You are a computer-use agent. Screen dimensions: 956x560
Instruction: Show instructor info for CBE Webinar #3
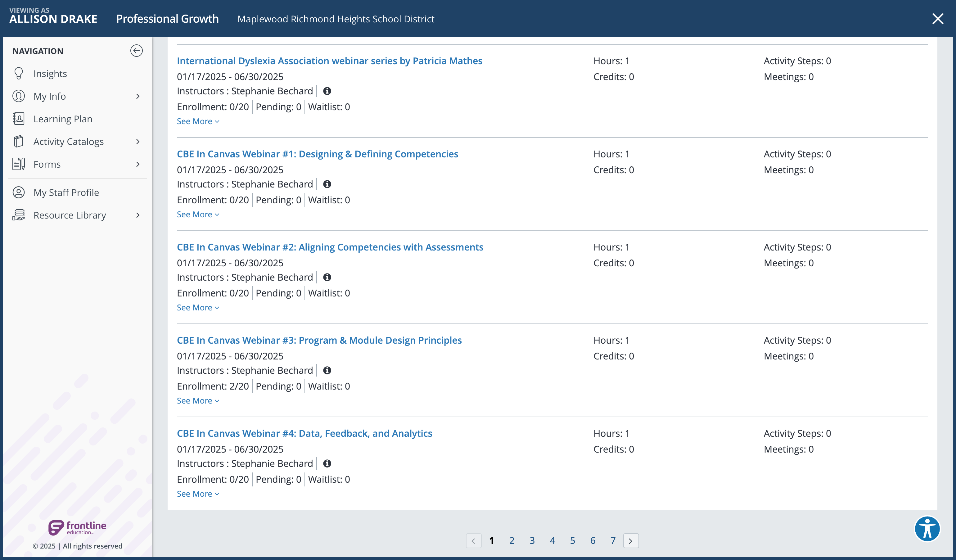(327, 370)
